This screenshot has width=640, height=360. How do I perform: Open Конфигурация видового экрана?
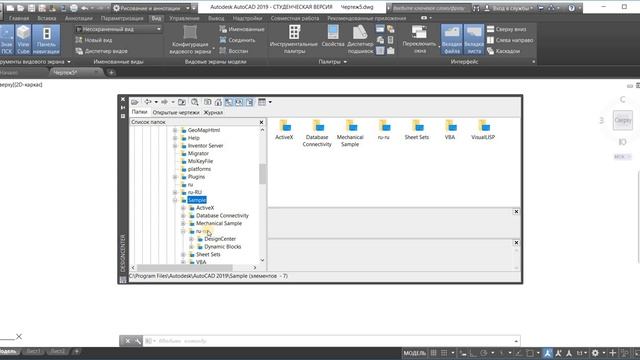(x=190, y=40)
